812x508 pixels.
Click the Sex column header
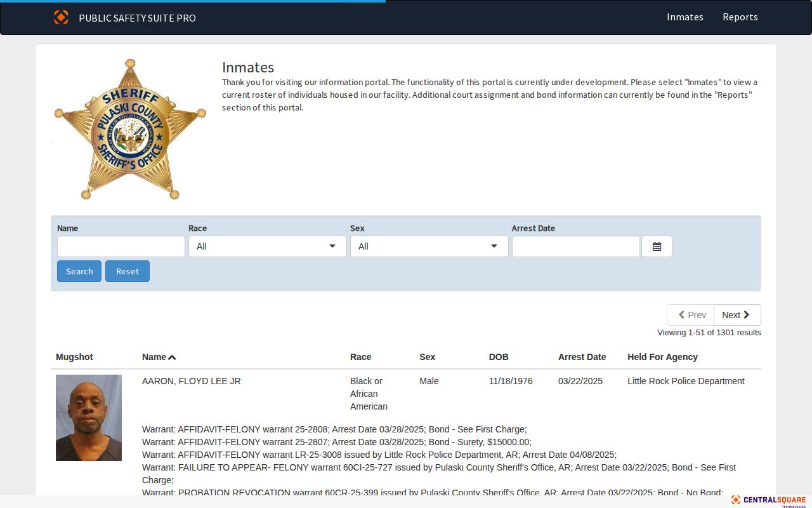(x=428, y=357)
